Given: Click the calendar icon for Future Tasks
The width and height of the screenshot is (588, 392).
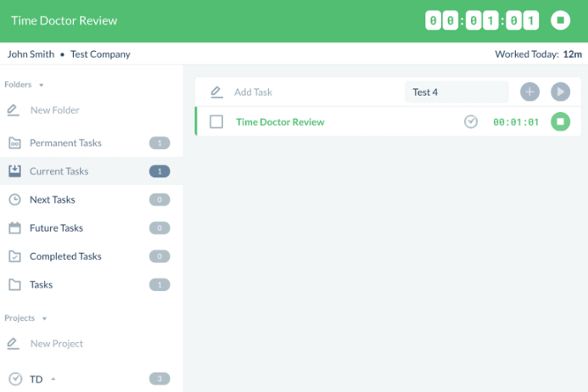Looking at the screenshot, I should click(14, 227).
